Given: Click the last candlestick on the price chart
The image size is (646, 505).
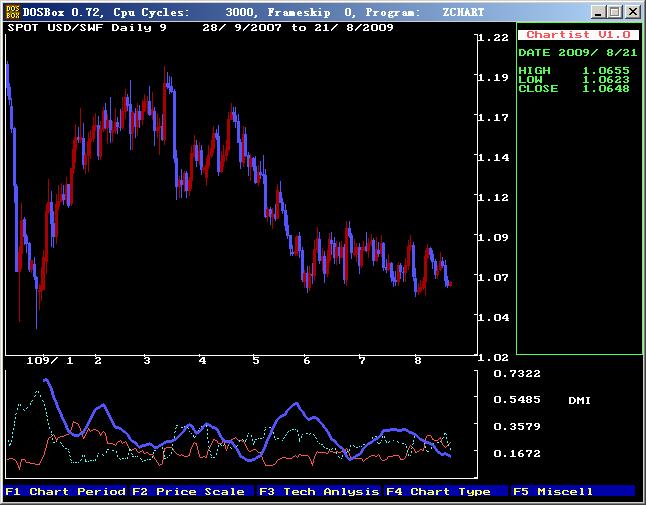Looking at the screenshot, I should [450, 284].
